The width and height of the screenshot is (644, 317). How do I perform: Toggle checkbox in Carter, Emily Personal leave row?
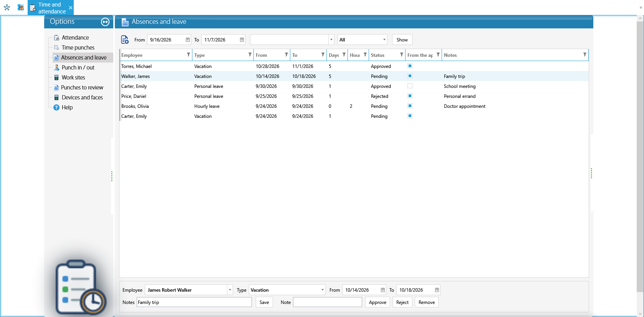point(410,86)
